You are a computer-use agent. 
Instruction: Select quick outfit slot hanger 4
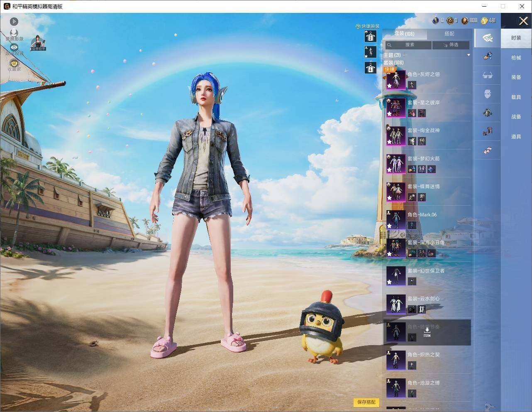tap(370, 67)
